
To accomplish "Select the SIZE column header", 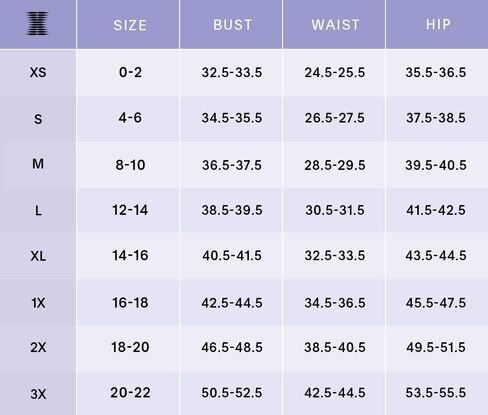I will tap(130, 25).
